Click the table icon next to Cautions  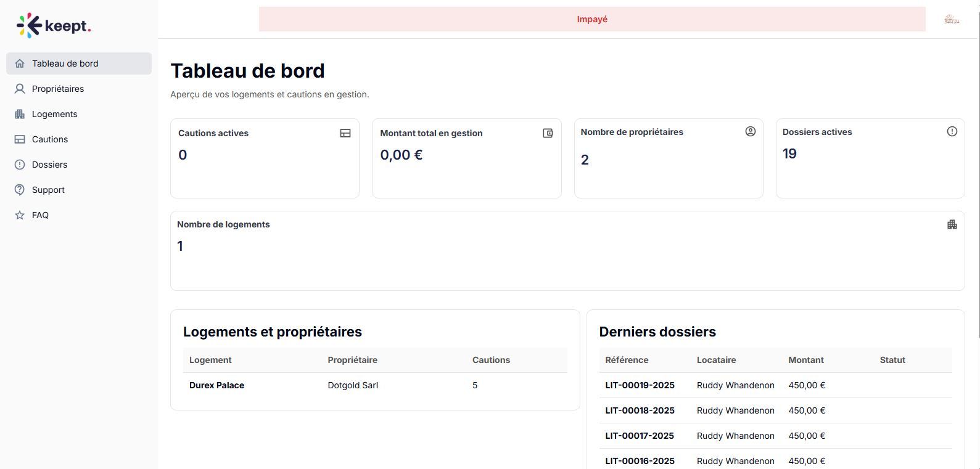point(20,139)
